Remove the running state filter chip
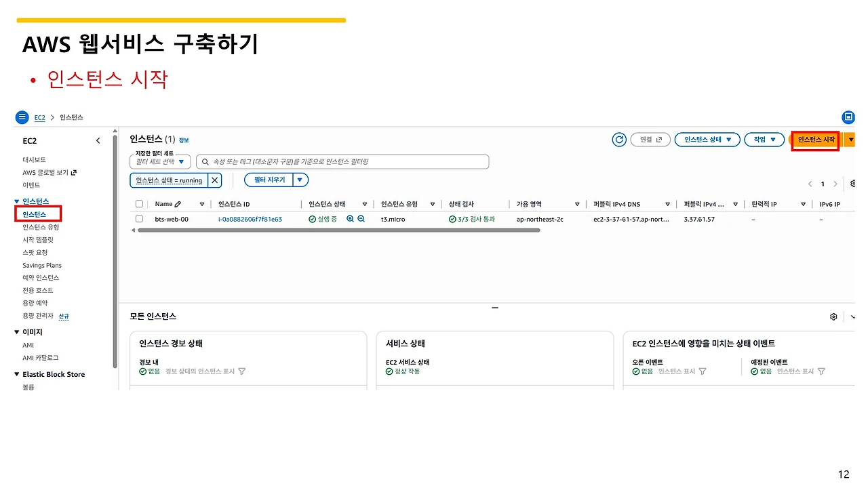 tap(214, 180)
